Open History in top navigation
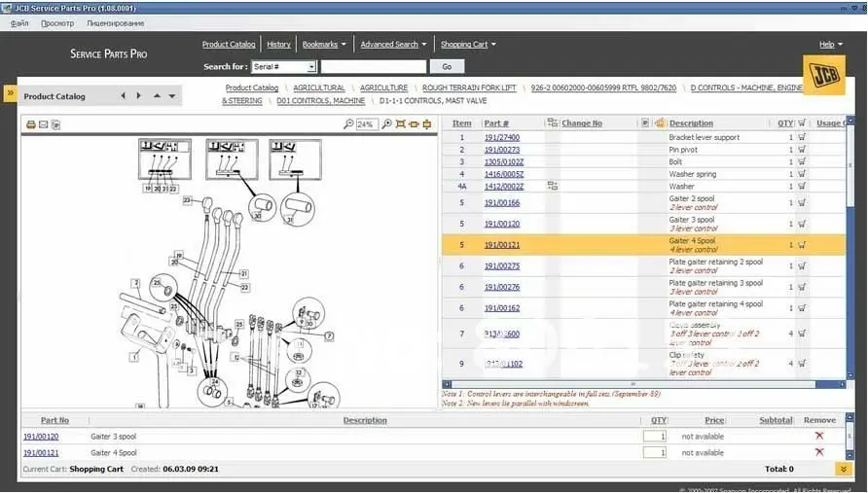The width and height of the screenshot is (868, 493). click(x=278, y=45)
